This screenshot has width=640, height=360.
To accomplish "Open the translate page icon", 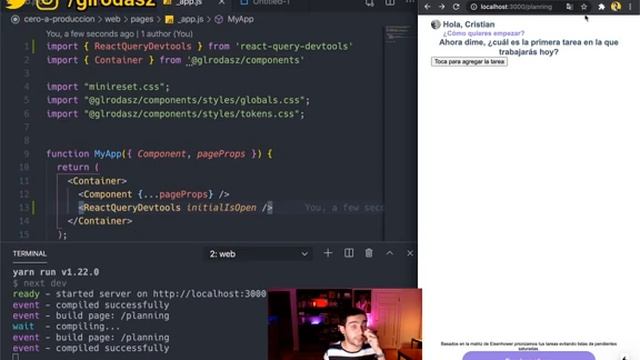I will click(x=569, y=7).
